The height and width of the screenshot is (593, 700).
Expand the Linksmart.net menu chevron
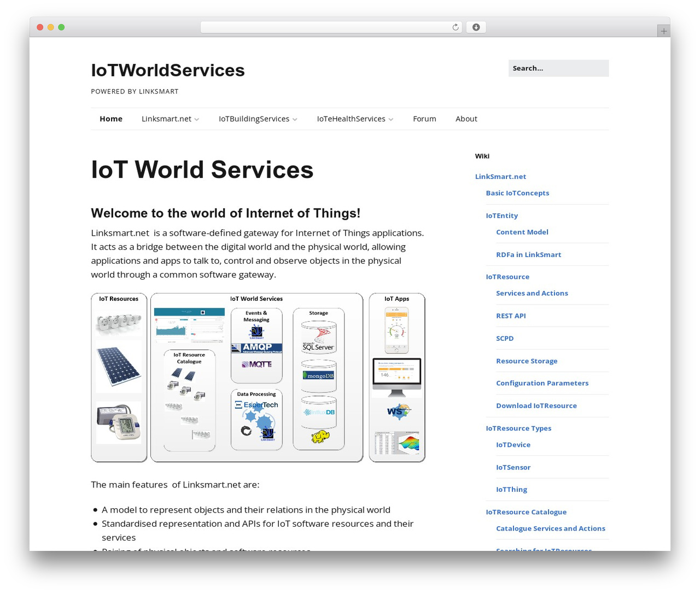pyautogui.click(x=196, y=119)
